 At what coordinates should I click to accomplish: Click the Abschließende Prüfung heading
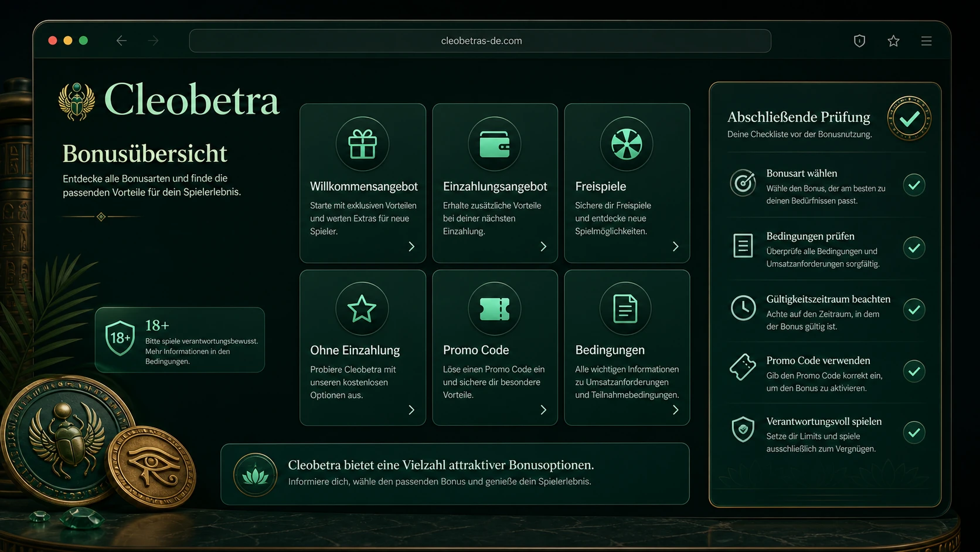click(798, 117)
